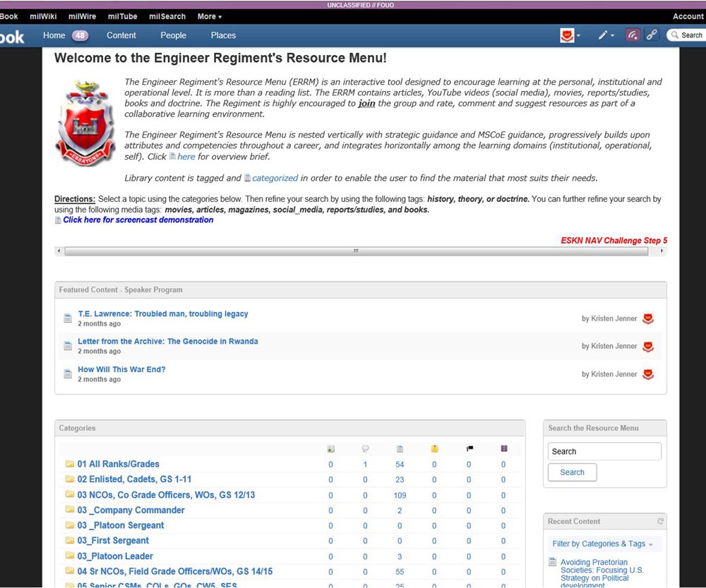
Task: Click the documents column icon in Categories
Action: [400, 449]
